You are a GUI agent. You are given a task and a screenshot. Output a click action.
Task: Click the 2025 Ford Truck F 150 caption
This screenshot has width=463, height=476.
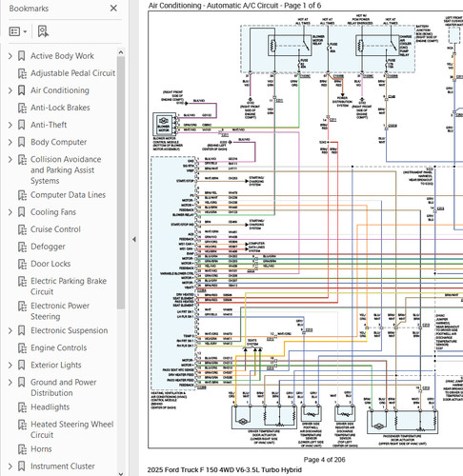(224, 469)
